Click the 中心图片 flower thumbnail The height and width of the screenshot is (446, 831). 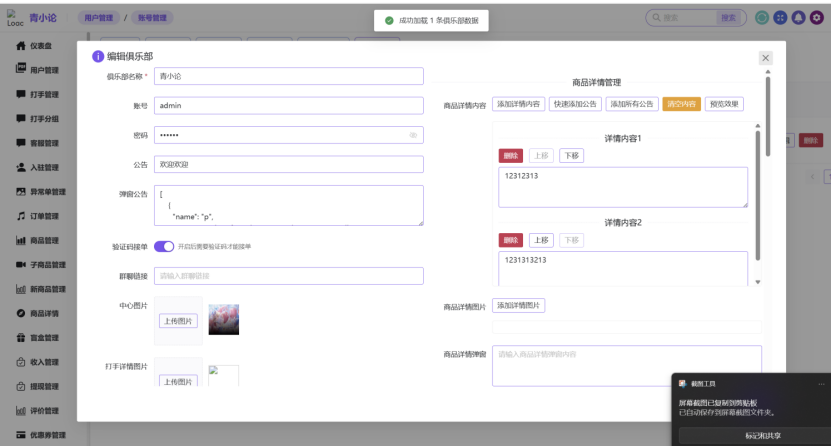coord(224,319)
